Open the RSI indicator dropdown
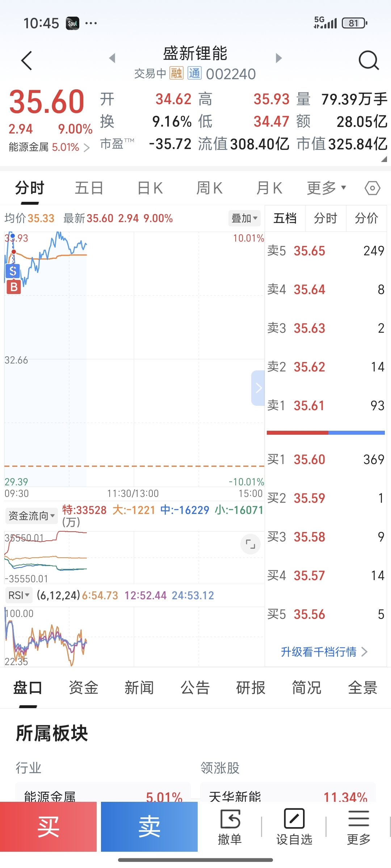The height and width of the screenshot is (868, 391). 18,595
